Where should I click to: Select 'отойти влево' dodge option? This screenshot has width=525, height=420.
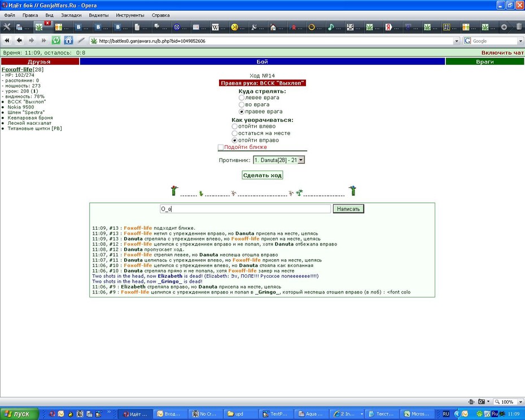(x=234, y=126)
